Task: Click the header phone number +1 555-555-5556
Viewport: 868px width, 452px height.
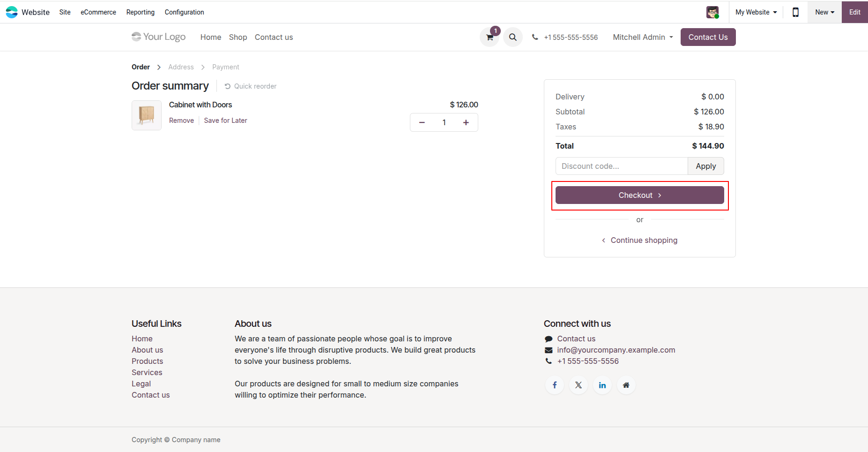Action: [x=571, y=37]
